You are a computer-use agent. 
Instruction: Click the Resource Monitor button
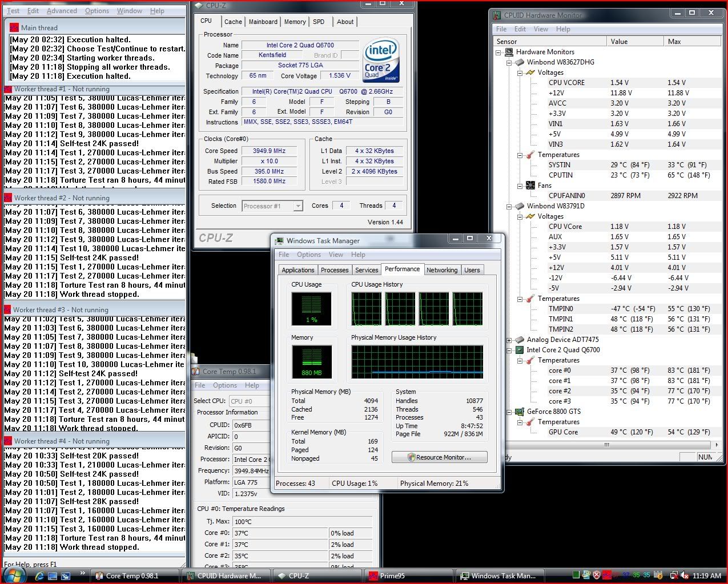[x=440, y=457]
